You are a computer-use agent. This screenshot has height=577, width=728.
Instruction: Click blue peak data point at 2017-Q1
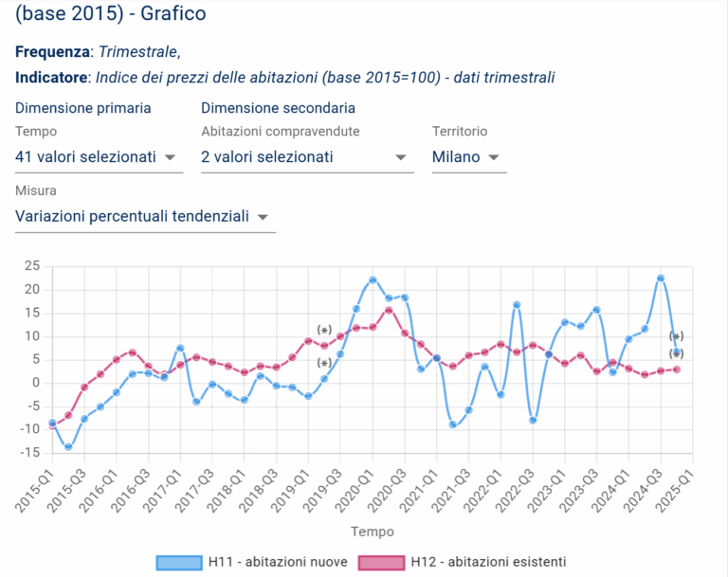pos(180,349)
